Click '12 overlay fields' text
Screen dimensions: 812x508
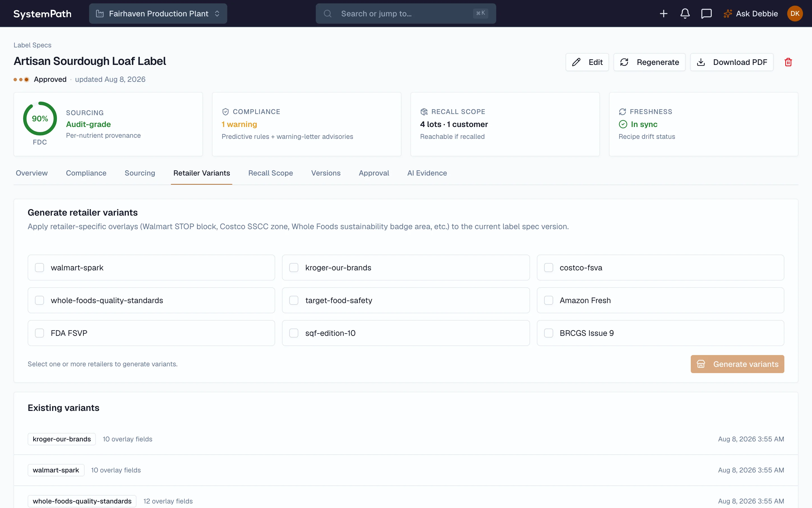(x=168, y=501)
